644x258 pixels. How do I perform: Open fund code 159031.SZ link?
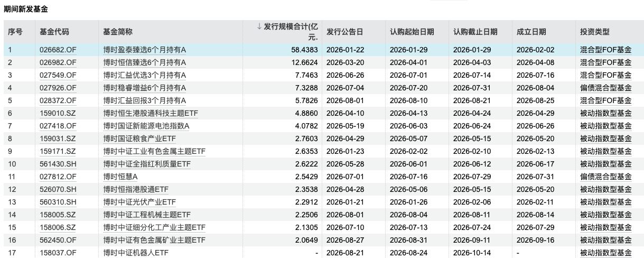tap(58, 139)
